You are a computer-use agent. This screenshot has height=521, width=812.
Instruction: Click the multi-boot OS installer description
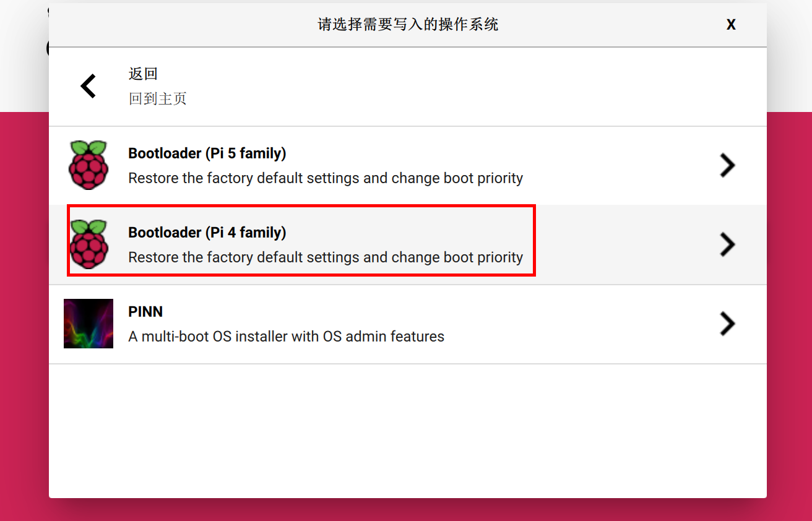pos(286,337)
